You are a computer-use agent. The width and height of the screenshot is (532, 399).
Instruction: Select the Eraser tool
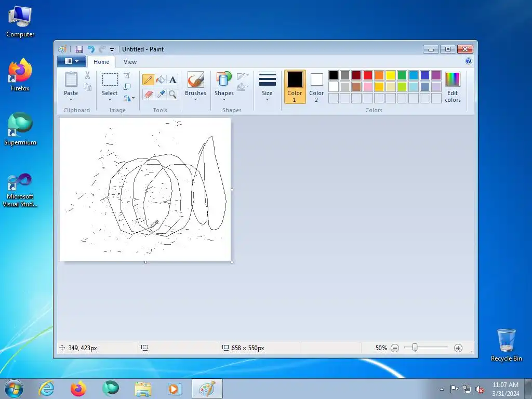pyautogui.click(x=148, y=94)
